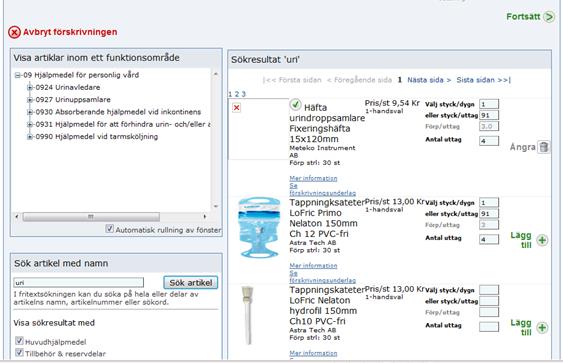Click Lägg till for LoFric Primo
Image resolution: width=563 pixels, height=363 pixels.
[x=521, y=240]
